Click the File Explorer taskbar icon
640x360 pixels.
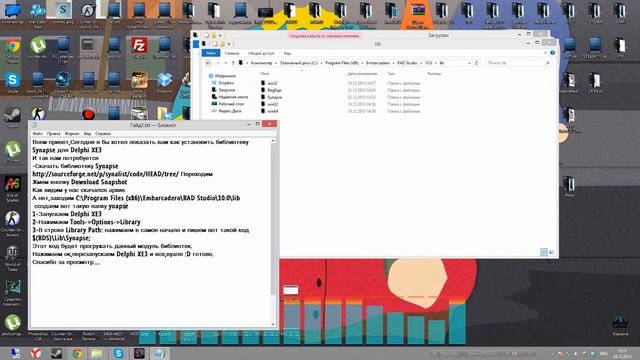[97, 353]
